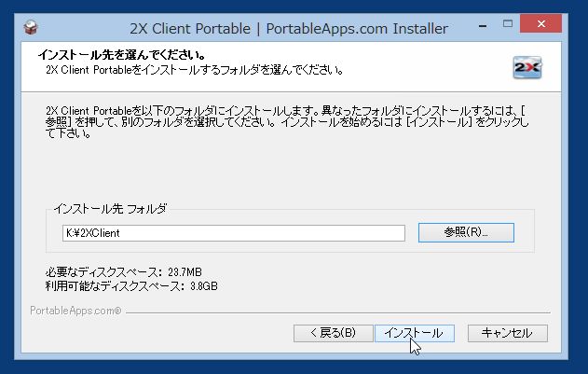The width and height of the screenshot is (588, 374).
Task: Open folder browser with 参照(R)... button
Action: click(466, 232)
